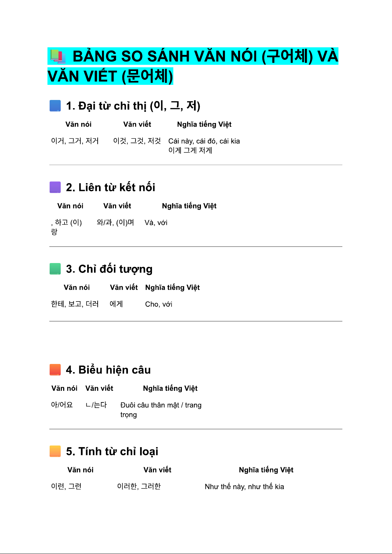
Task: Click the text 'Như thế này, như thế kia'
Action: coord(244,487)
